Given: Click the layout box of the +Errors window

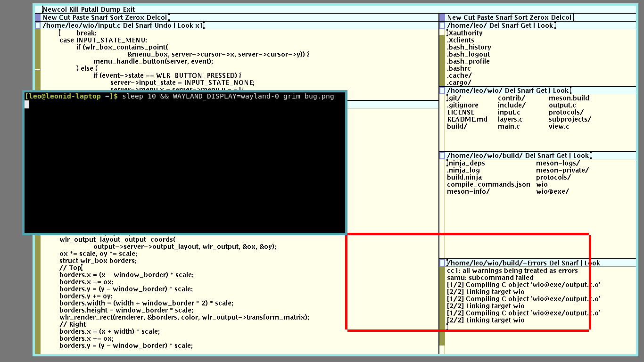Looking at the screenshot, I should 442,263.
